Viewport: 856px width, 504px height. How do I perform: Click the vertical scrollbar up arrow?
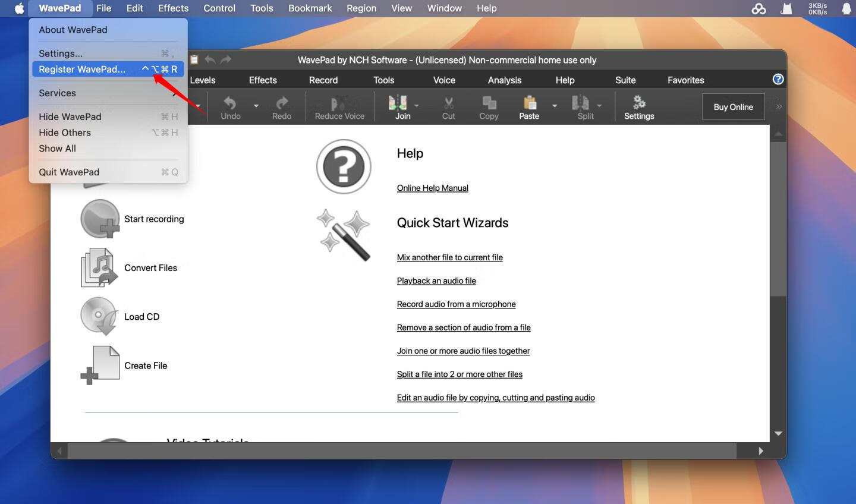(778, 133)
